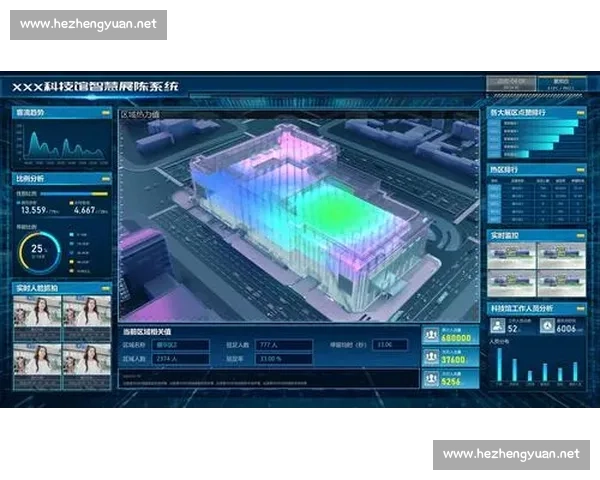Click the 当前区域相关值 section header

pyautogui.click(x=146, y=330)
